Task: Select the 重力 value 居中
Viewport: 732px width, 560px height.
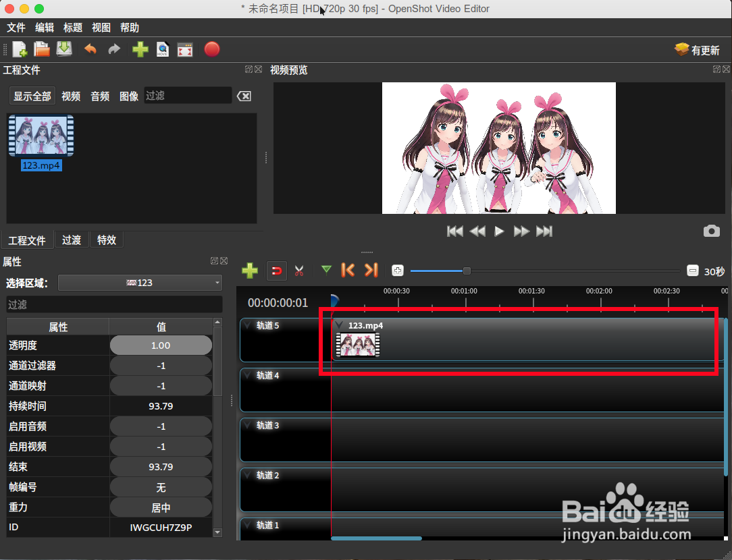Action: 161,507
